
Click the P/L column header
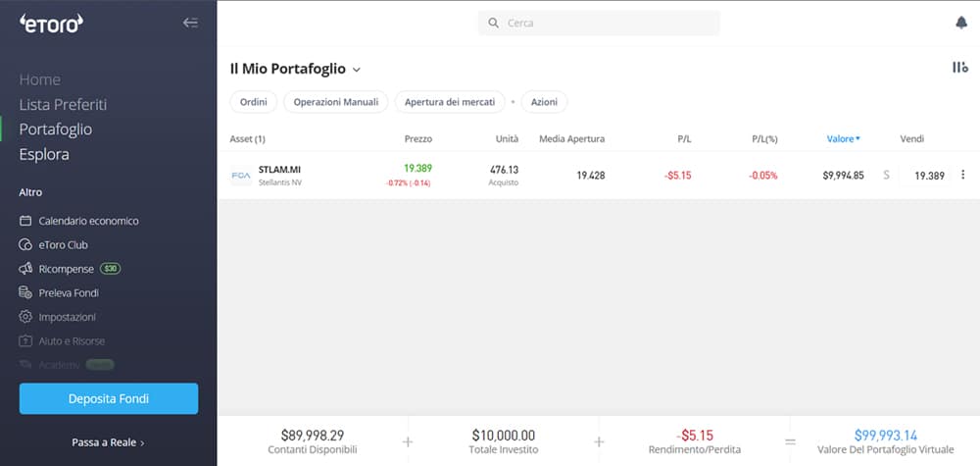684,139
